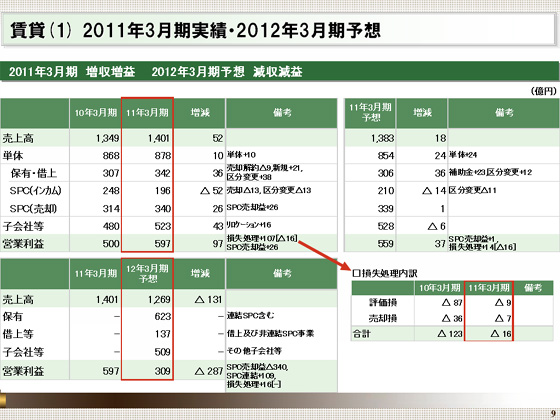Click the value '248' in SPC(インカム) row
This screenshot has width=560, height=420.
[x=111, y=191]
